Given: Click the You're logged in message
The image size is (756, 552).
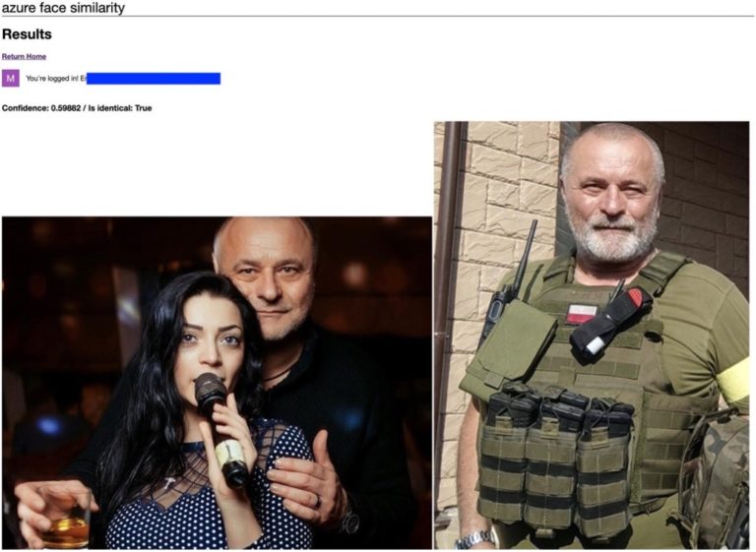Looking at the screenshot, I should coord(55,78).
